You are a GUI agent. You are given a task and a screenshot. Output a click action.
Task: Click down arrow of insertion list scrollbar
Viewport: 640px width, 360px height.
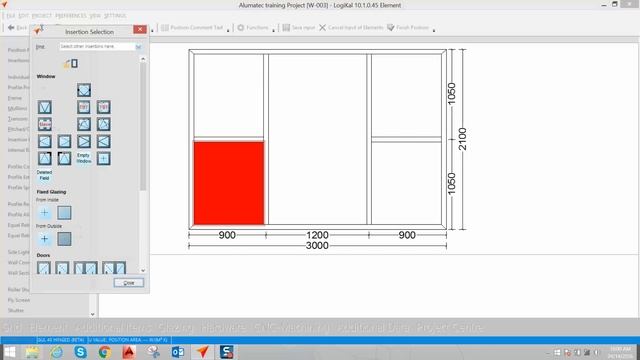point(143,270)
